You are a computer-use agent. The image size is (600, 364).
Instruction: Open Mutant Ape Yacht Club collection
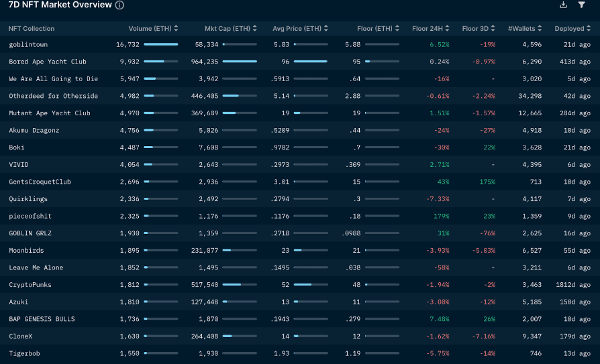[50, 113]
